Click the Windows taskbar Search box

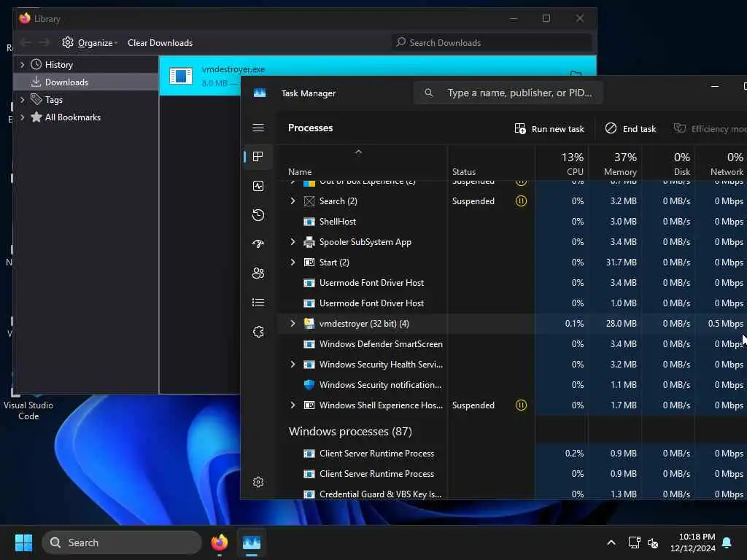pyautogui.click(x=122, y=542)
